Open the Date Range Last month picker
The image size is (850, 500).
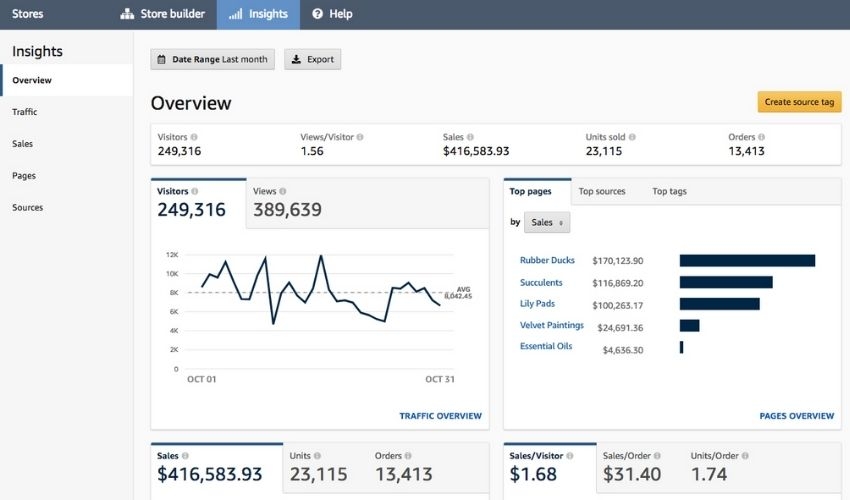point(212,59)
